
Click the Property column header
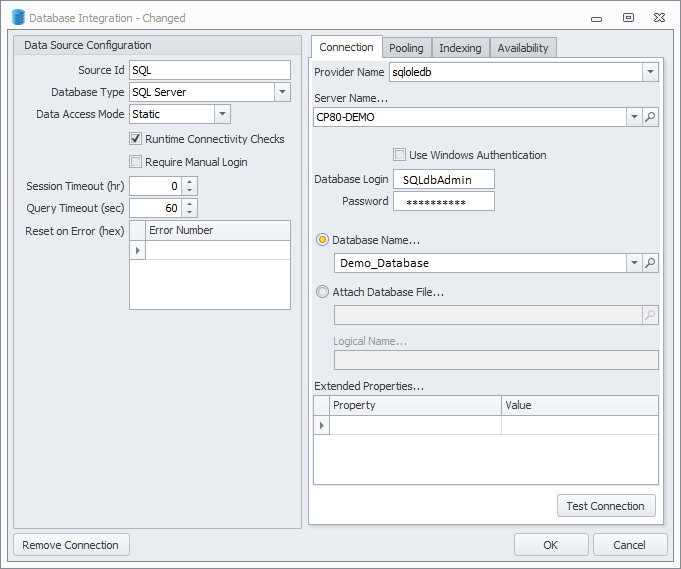click(x=416, y=405)
